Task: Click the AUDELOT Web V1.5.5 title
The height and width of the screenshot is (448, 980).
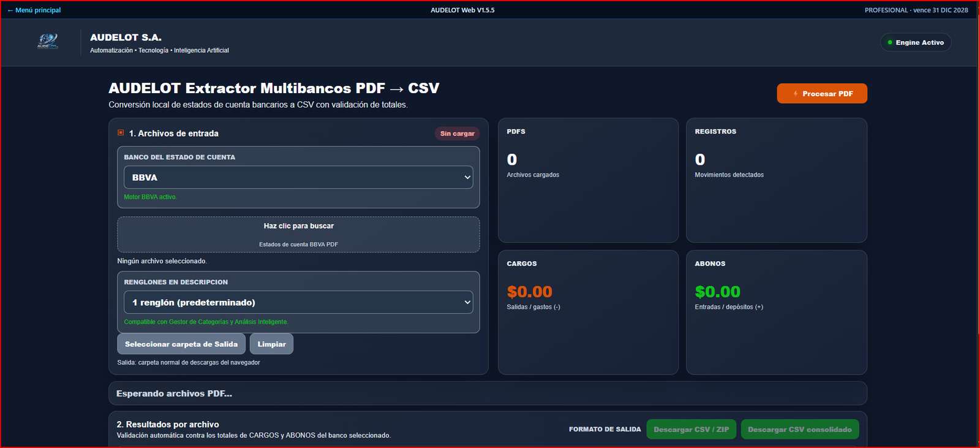Action: click(462, 10)
